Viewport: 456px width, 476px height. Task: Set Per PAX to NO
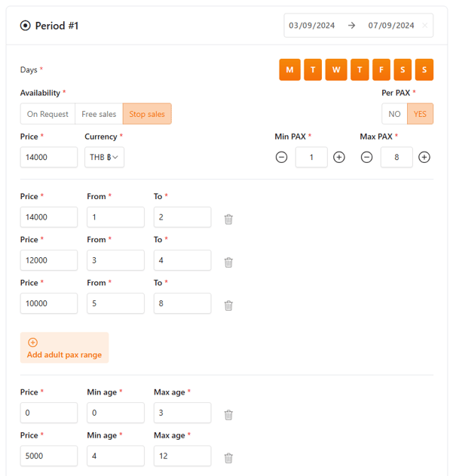[x=394, y=114]
